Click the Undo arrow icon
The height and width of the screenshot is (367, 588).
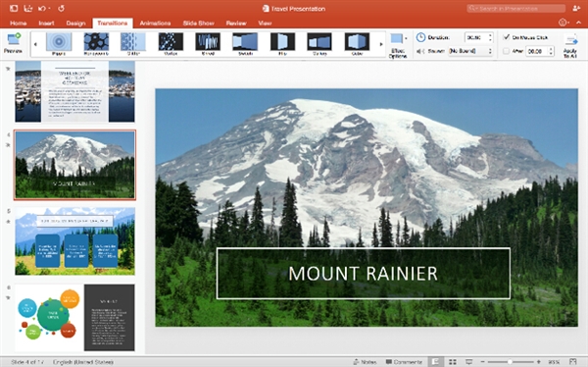(41, 8)
